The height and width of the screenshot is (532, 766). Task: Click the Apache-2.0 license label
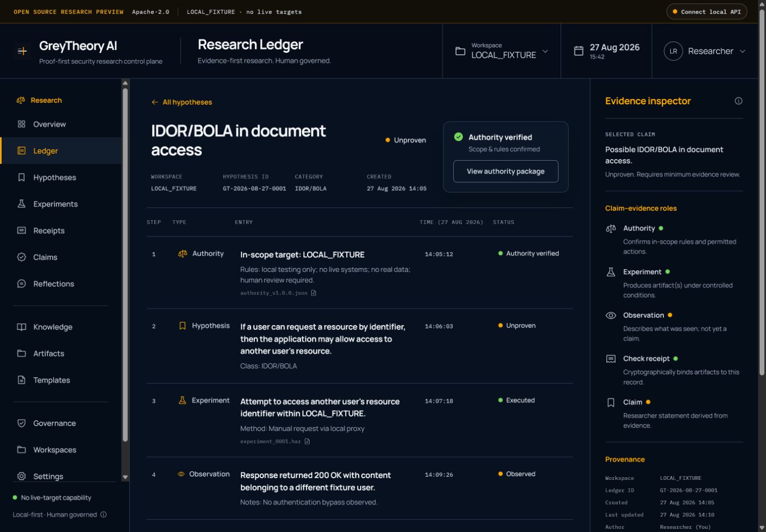[x=151, y=12]
